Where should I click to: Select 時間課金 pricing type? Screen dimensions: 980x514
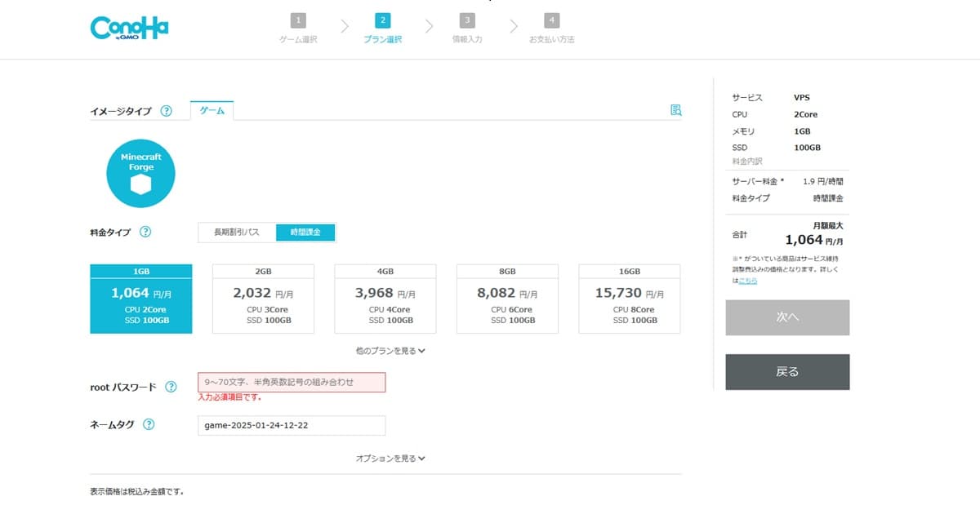tap(305, 233)
